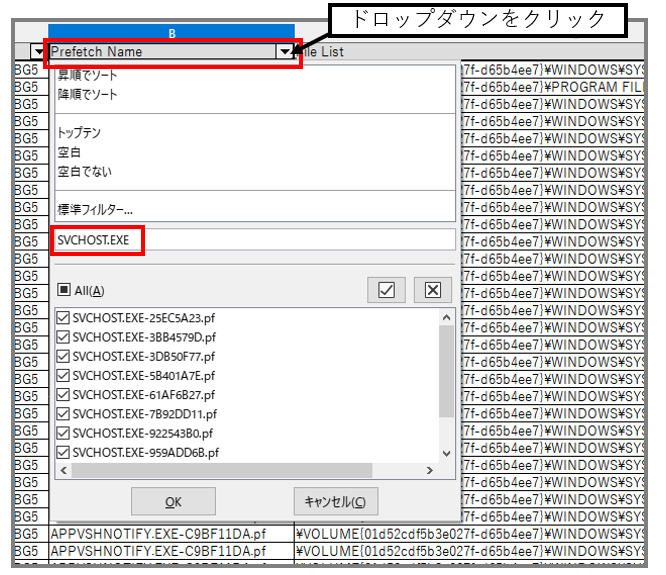Uncheck SVCHOST.EXE-7B92DD11.pf
Viewport: 666px width, 575px height.
point(63,414)
